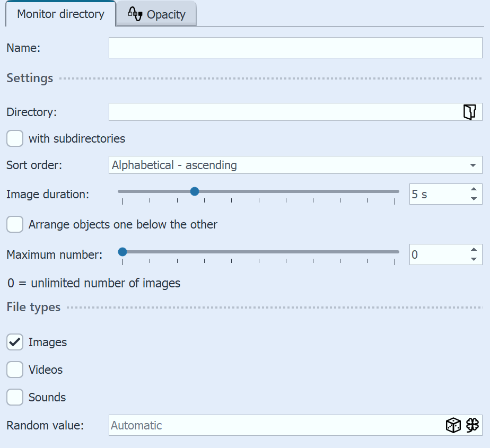Select the Monitor directory tab
This screenshot has width=490, height=448.
(x=60, y=14)
